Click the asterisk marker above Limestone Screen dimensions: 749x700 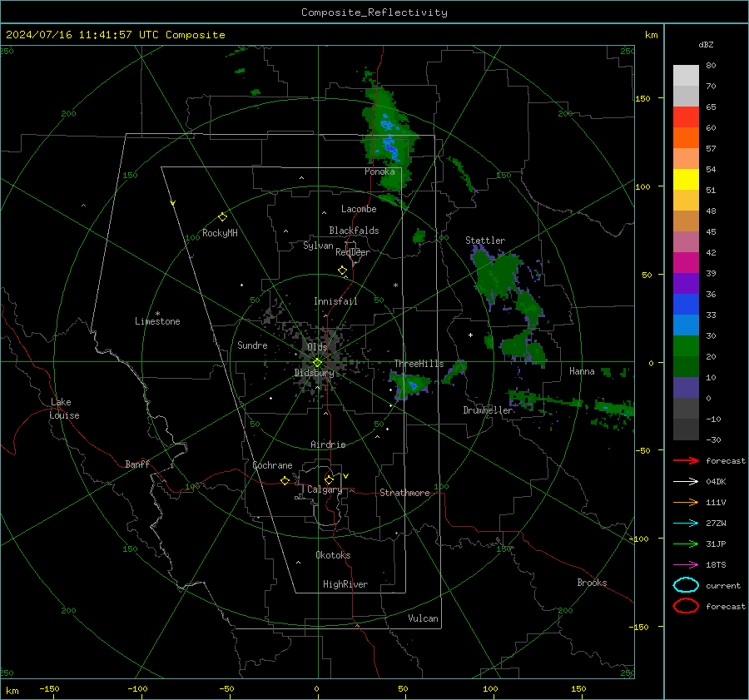pos(157,314)
